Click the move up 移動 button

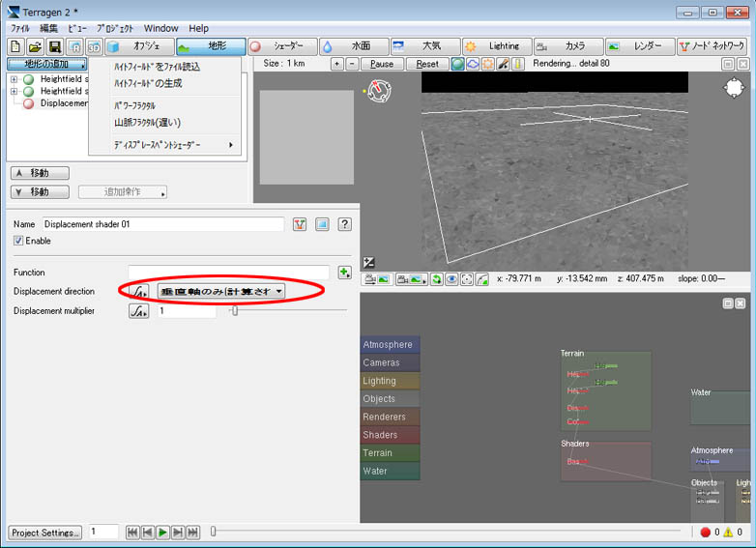[40, 173]
